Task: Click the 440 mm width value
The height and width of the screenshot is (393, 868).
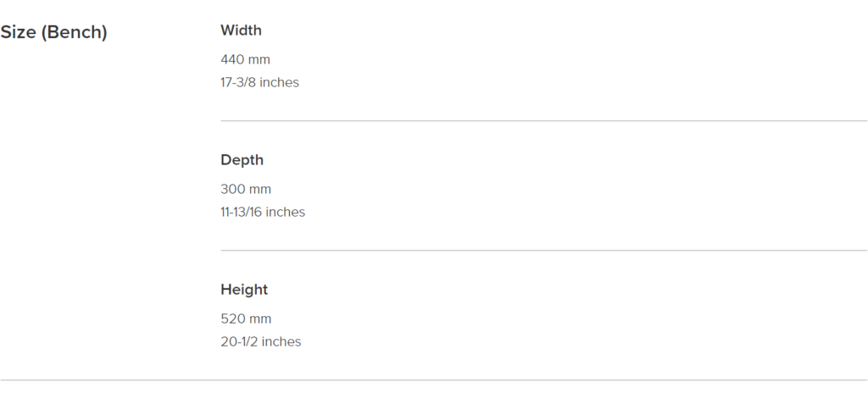Action: pyautogui.click(x=245, y=59)
